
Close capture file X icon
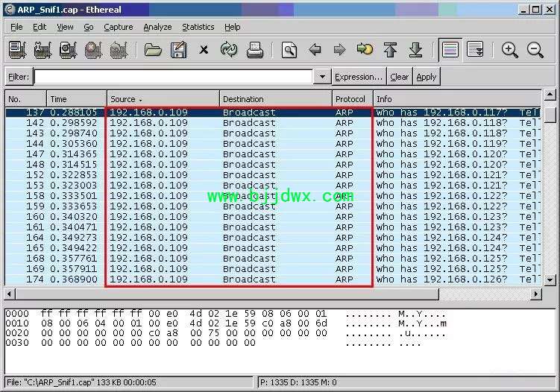pyautogui.click(x=204, y=50)
